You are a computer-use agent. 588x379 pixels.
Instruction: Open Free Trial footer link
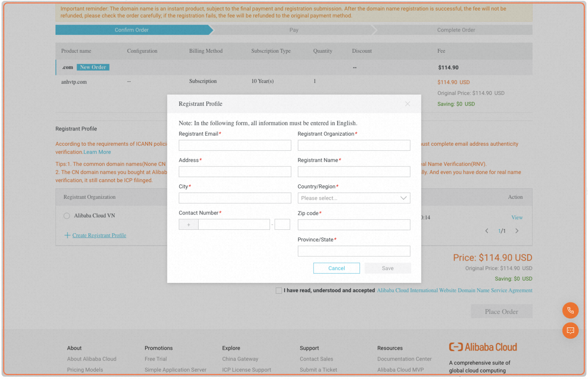156,359
